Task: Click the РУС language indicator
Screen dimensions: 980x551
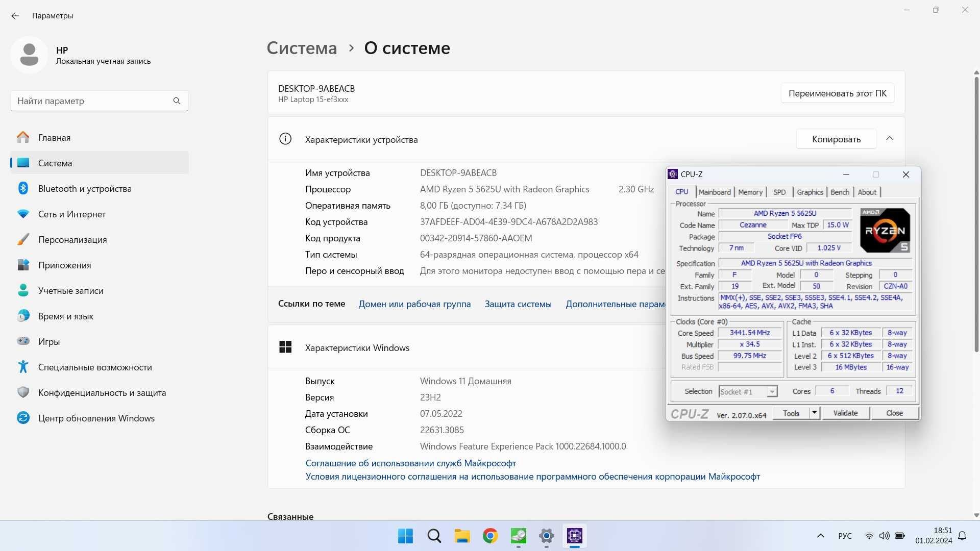Action: click(845, 536)
